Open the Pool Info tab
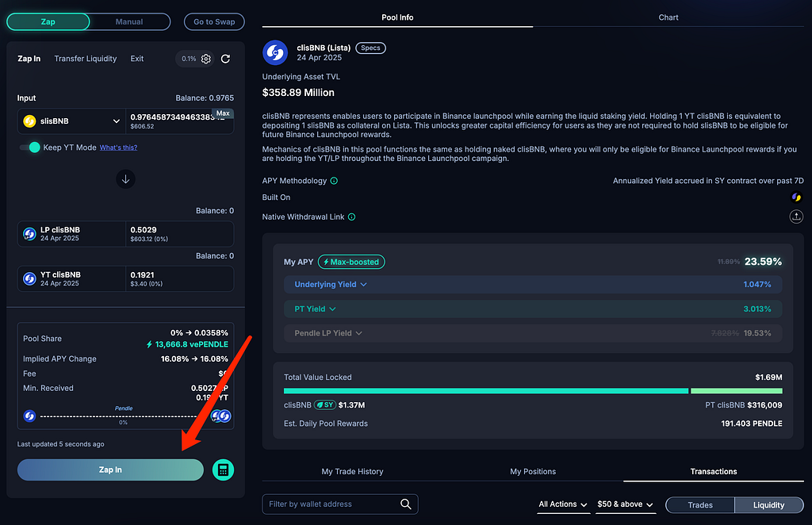812x525 pixels. [x=397, y=17]
